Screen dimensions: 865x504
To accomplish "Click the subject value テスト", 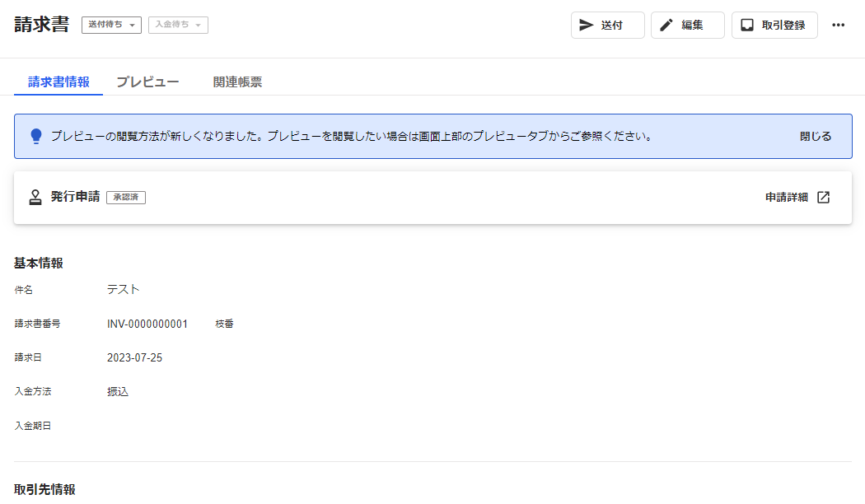I will [x=123, y=290].
